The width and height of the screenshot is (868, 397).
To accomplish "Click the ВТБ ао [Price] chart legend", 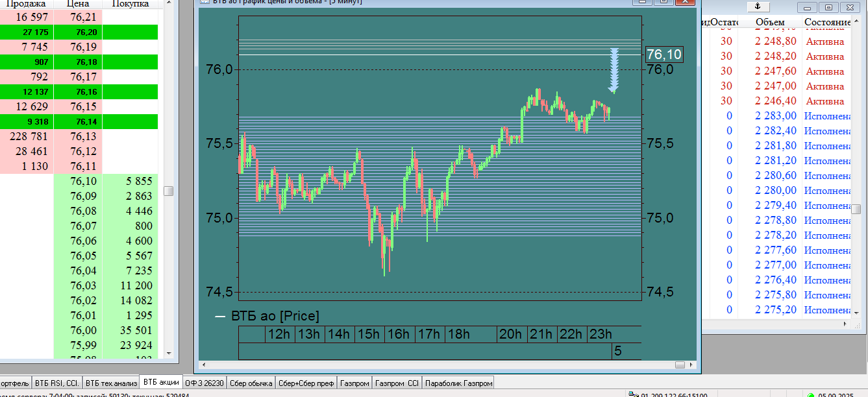I will [x=267, y=316].
